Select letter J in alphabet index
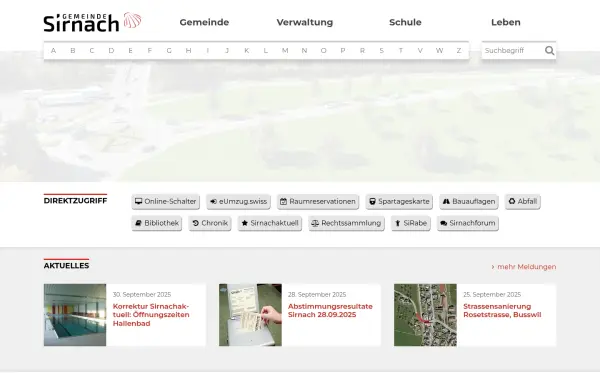 coord(227,51)
